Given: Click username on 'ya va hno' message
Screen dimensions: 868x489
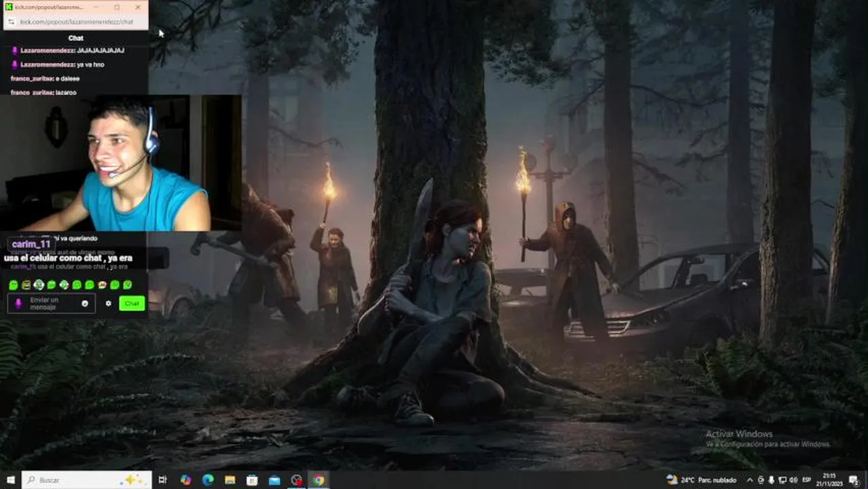Looking at the screenshot, I should tap(47, 64).
